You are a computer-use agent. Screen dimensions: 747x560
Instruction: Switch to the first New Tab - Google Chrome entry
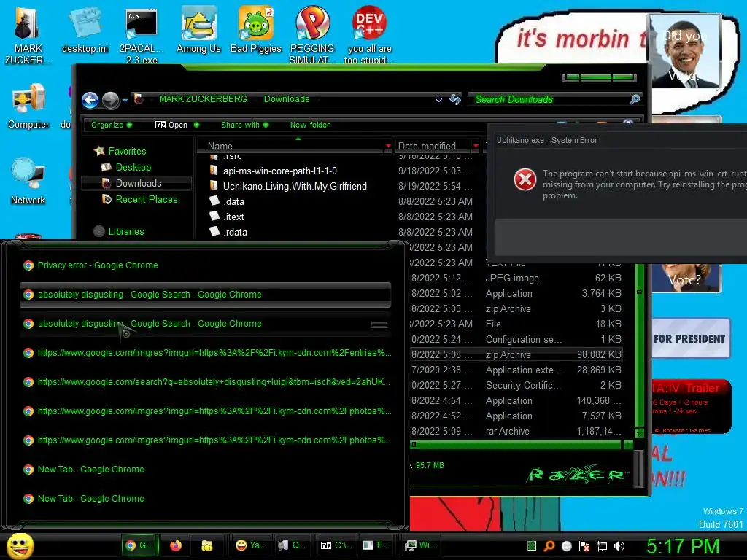pyautogui.click(x=206, y=470)
